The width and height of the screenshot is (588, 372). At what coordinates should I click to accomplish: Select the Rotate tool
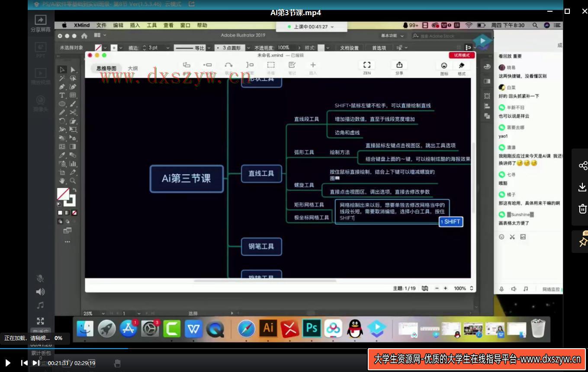point(62,121)
